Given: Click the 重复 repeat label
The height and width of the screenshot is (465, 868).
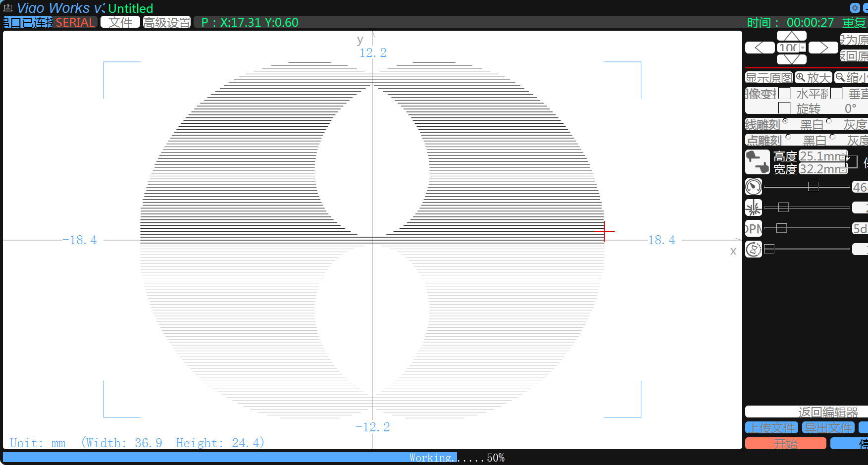Looking at the screenshot, I should [854, 23].
